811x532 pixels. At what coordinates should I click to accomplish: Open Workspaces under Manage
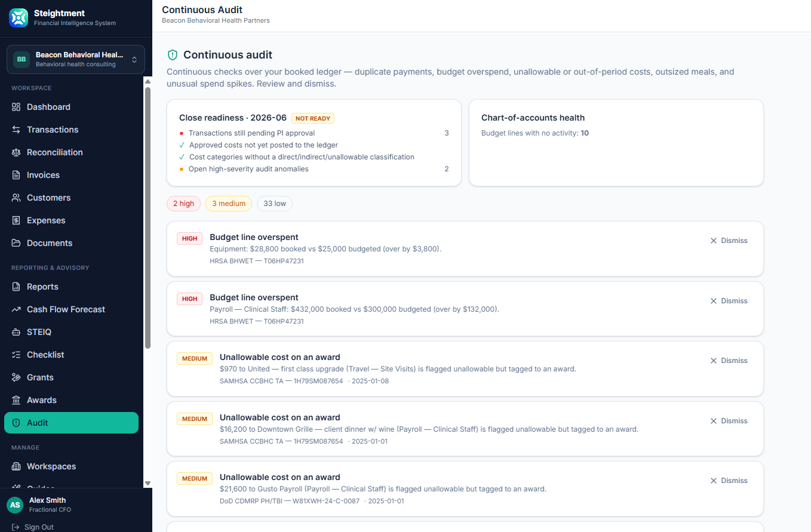[x=71, y=466]
